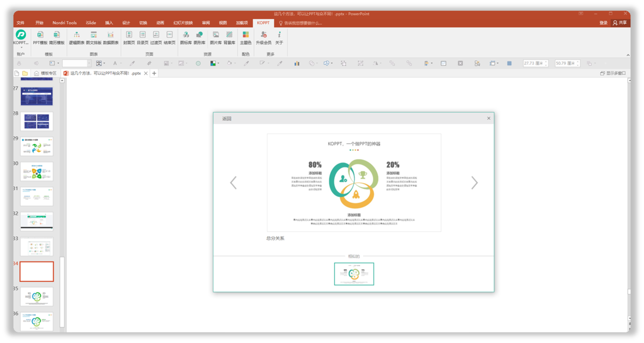
Task: Switch to the 审阅 tab
Action: [206, 23]
